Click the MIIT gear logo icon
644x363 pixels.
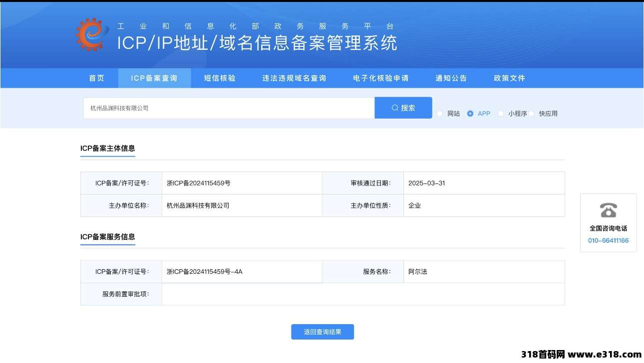[x=92, y=34]
